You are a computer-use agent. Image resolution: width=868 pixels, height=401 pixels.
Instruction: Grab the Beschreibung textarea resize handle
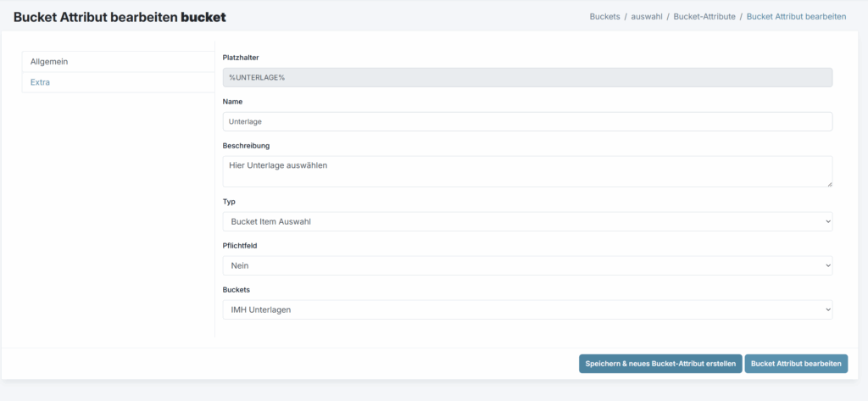pyautogui.click(x=829, y=183)
